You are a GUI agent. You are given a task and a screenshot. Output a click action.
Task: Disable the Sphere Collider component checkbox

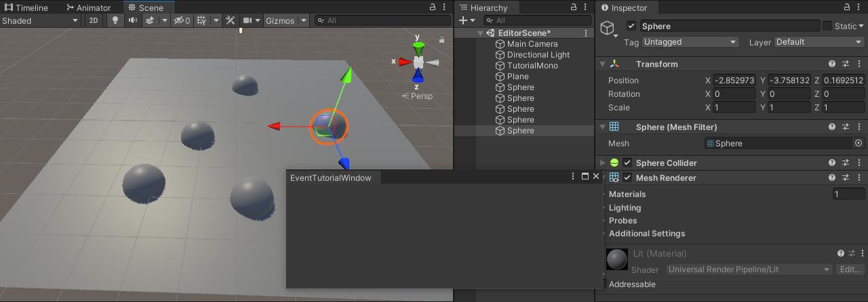[627, 163]
